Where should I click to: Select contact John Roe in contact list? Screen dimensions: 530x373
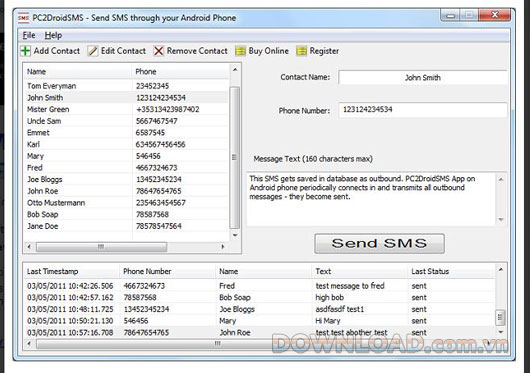pos(127,191)
